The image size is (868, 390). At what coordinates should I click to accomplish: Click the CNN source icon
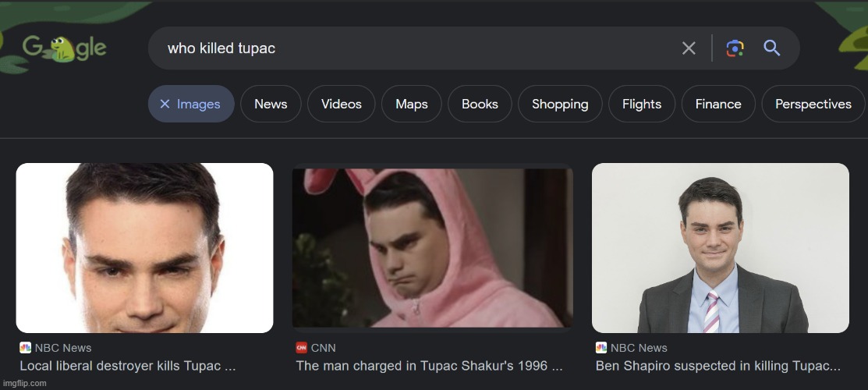[x=301, y=348]
